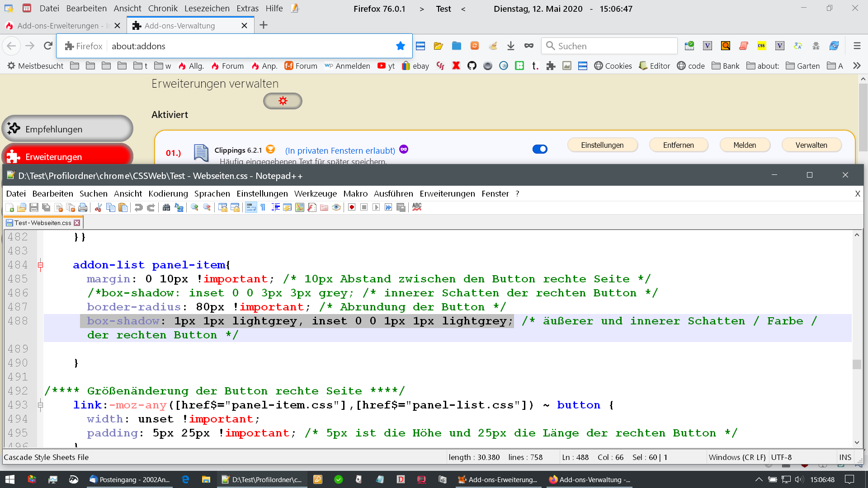The image size is (868, 488).
Task: Click the gear settings button under Erweiterungen verwalten
Action: coord(283,101)
